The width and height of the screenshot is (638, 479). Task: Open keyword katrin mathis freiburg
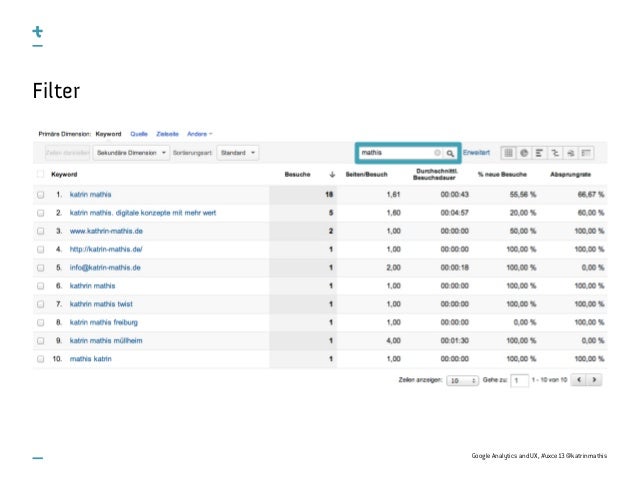coord(103,321)
